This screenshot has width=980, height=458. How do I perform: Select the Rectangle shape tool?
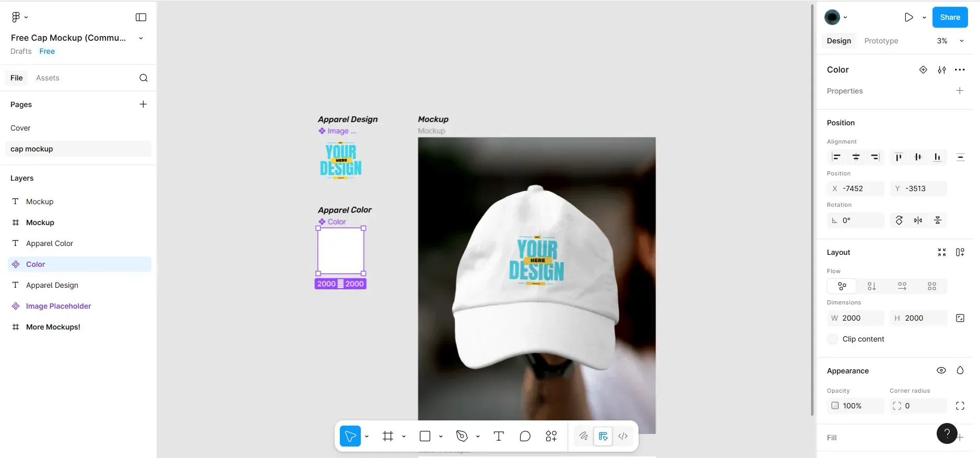point(425,436)
